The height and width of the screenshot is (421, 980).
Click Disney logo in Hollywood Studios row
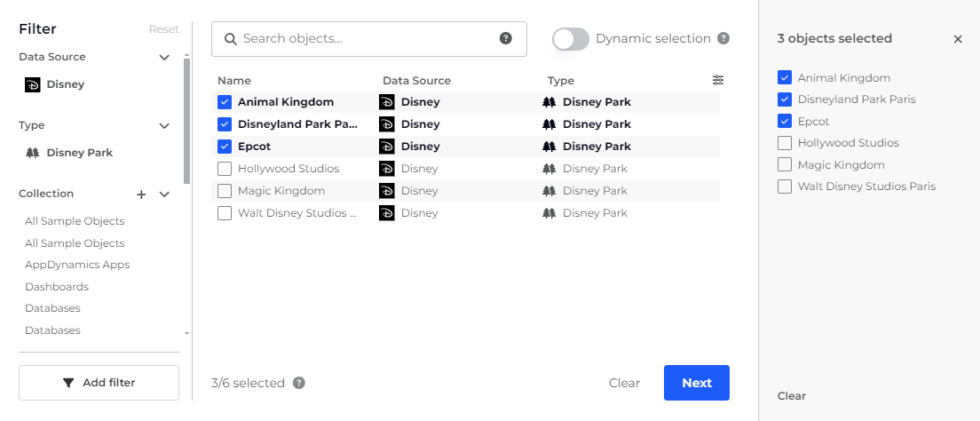pyautogui.click(x=387, y=169)
